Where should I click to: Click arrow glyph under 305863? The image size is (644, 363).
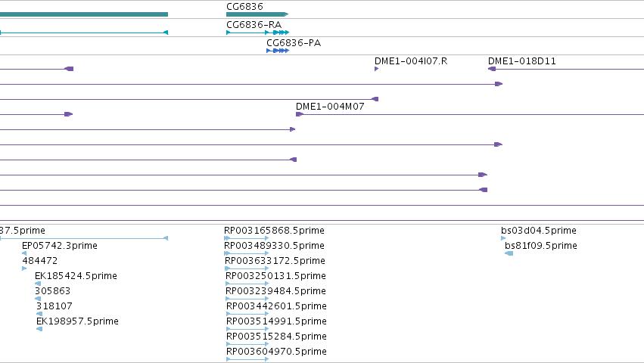tap(38, 299)
